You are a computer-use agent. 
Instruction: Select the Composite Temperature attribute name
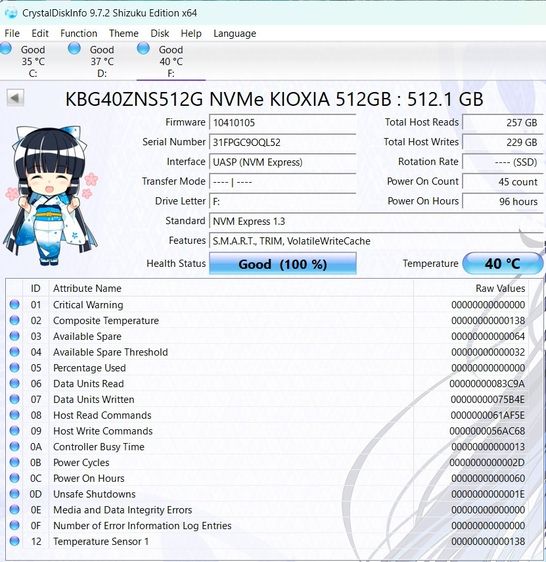[106, 320]
